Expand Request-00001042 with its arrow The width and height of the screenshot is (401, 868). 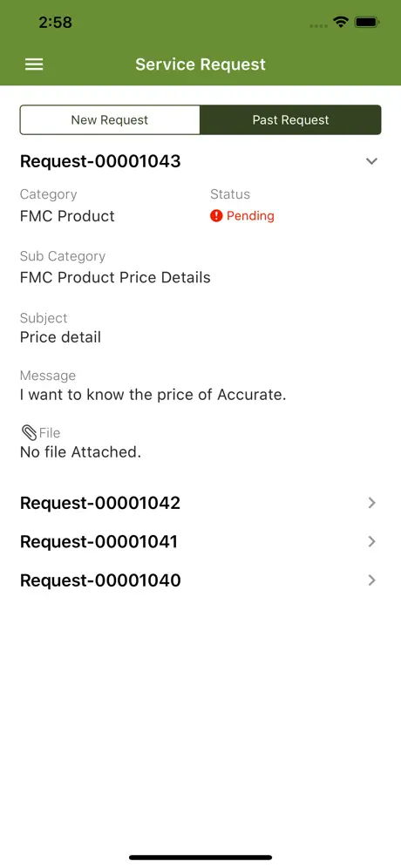click(371, 503)
